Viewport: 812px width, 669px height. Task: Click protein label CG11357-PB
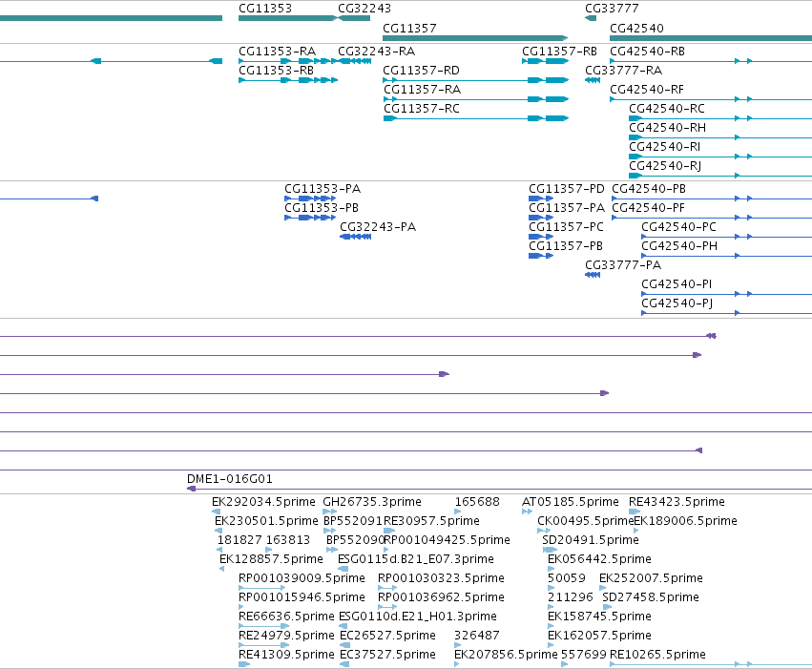pyautogui.click(x=566, y=246)
